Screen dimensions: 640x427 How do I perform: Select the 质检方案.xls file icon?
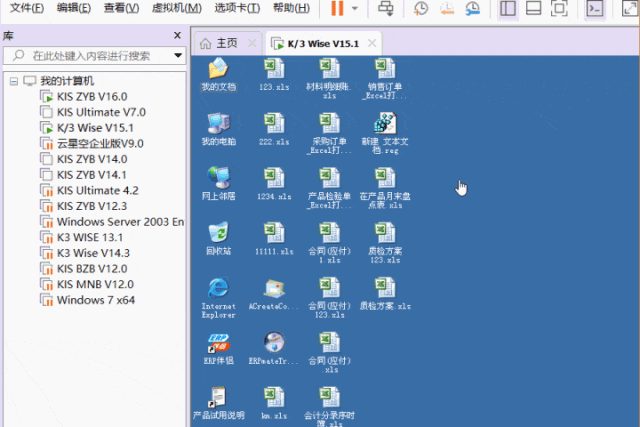pyautogui.click(x=385, y=294)
